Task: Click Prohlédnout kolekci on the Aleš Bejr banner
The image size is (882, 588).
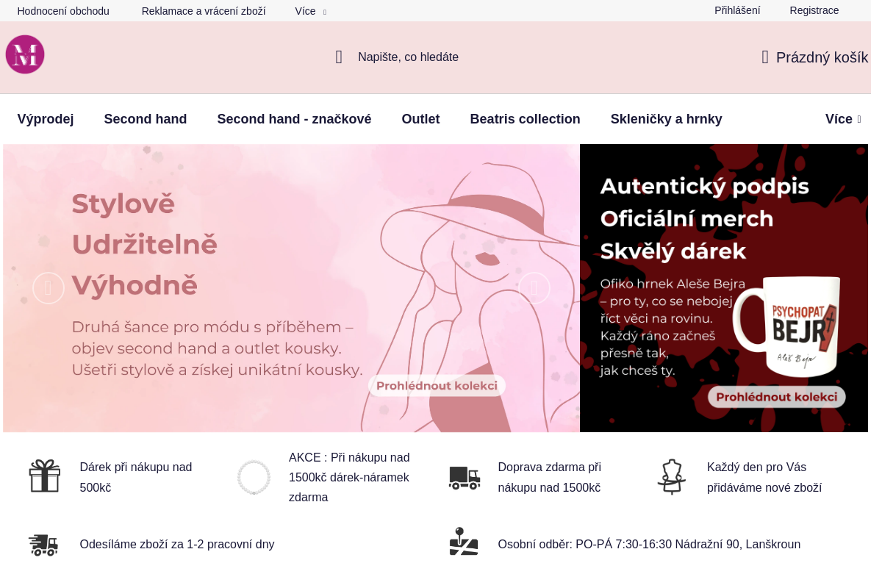Action: click(776, 396)
